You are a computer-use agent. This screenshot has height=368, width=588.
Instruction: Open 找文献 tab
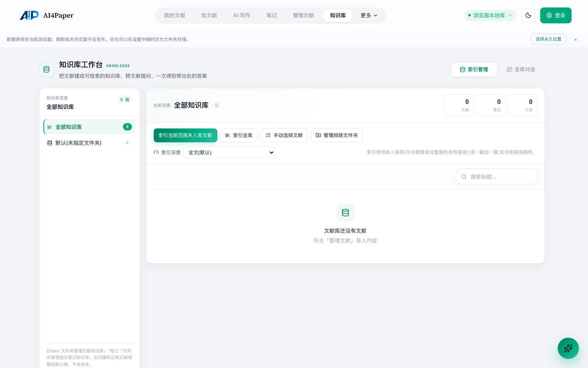209,15
